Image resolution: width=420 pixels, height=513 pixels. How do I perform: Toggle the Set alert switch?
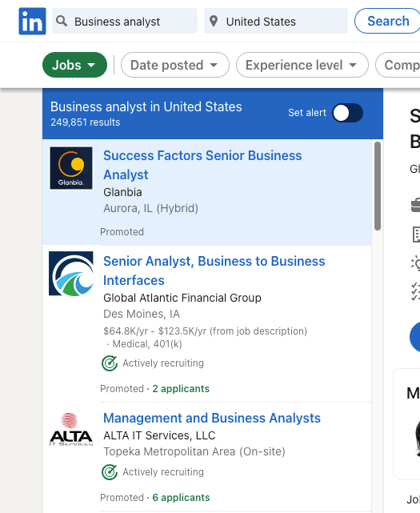(348, 113)
